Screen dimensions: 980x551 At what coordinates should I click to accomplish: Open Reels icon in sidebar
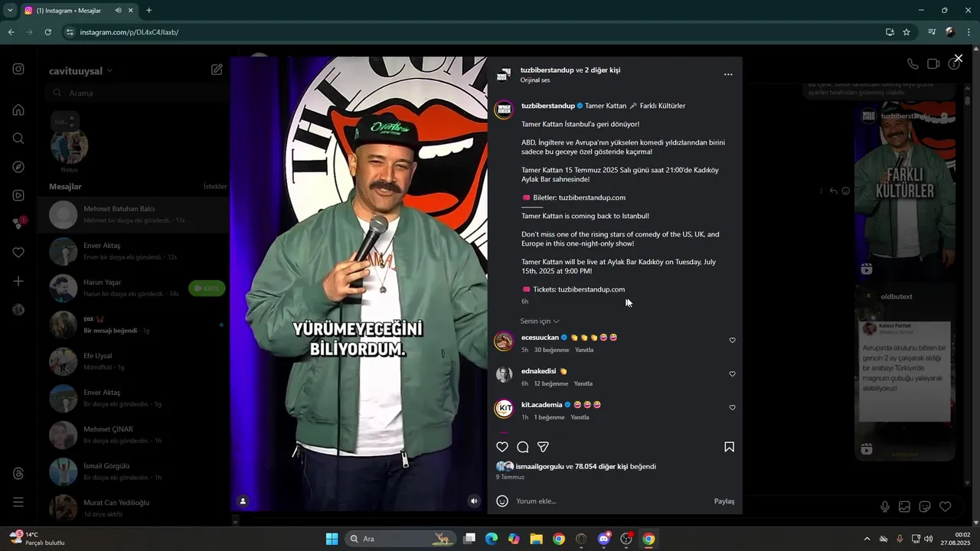[18, 195]
